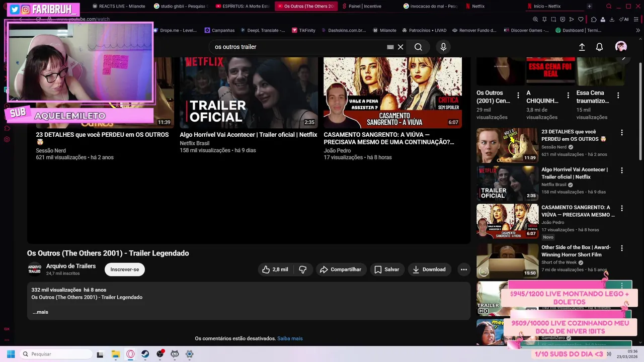Switch to invocacao do mal tab

pyautogui.click(x=430, y=6)
